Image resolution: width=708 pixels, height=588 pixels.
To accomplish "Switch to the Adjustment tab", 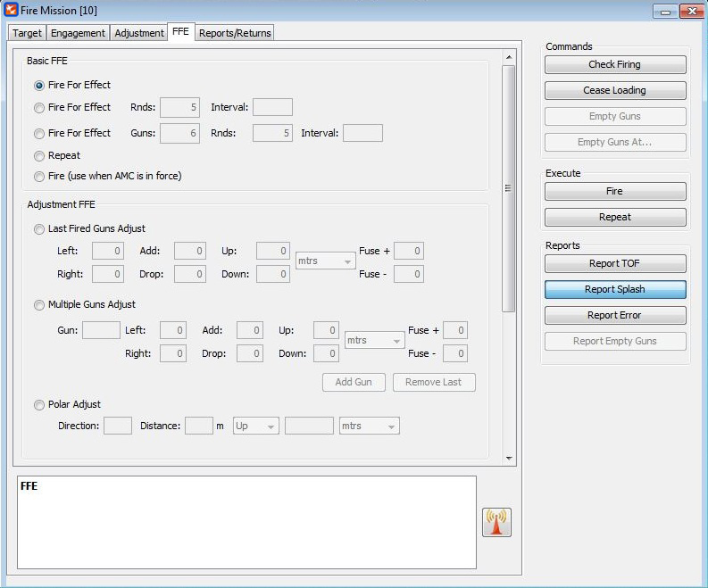I will (139, 33).
